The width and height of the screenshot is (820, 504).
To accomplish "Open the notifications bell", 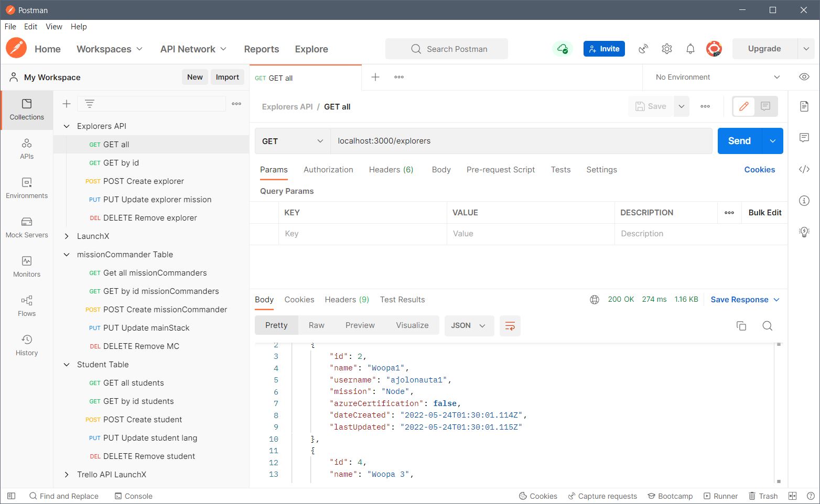I will click(x=690, y=49).
